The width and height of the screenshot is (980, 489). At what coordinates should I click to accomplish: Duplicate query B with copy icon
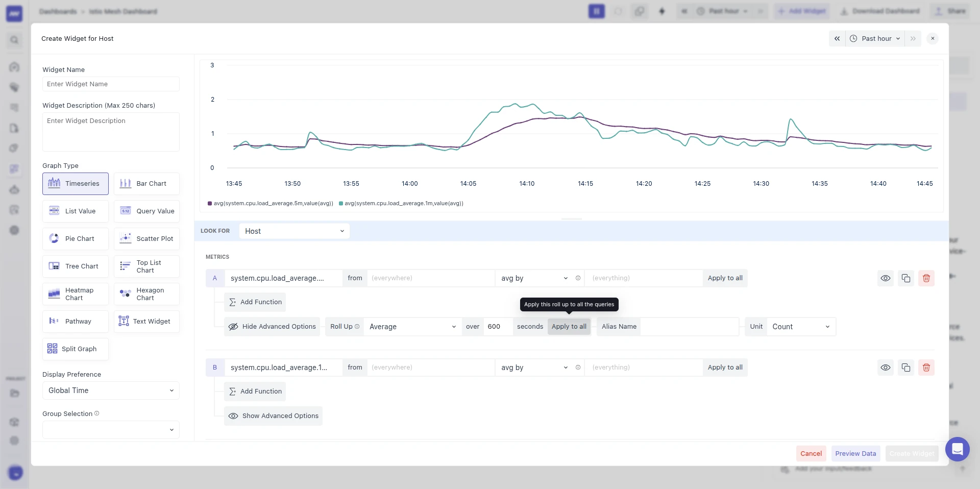click(x=906, y=368)
